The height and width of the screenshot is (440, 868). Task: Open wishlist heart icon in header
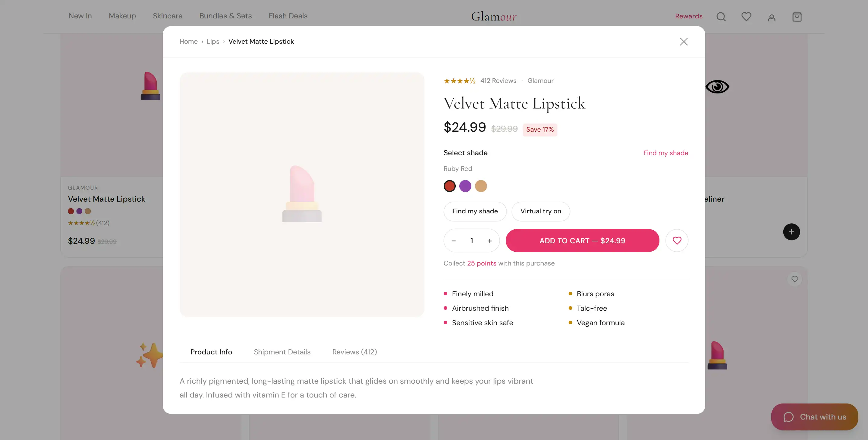pyautogui.click(x=746, y=17)
